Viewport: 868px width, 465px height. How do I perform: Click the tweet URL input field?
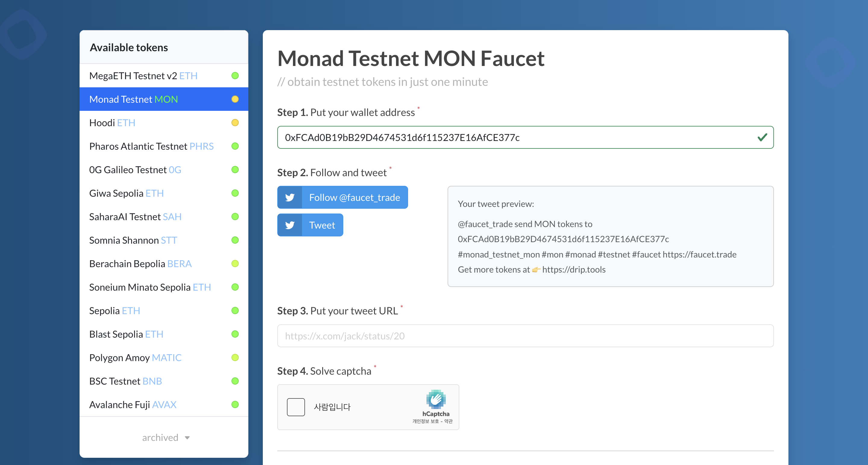[525, 336]
